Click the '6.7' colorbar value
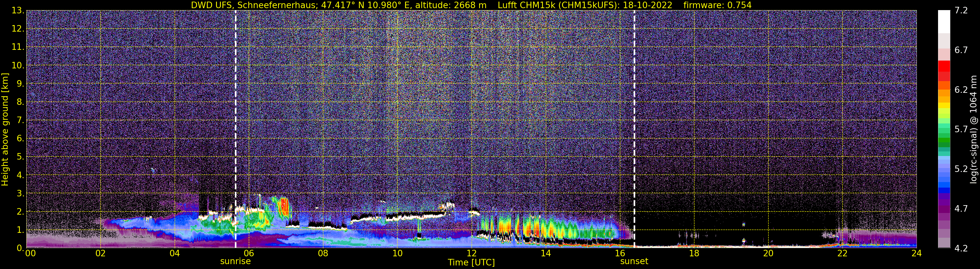This screenshot has width=980, height=269. (x=961, y=50)
